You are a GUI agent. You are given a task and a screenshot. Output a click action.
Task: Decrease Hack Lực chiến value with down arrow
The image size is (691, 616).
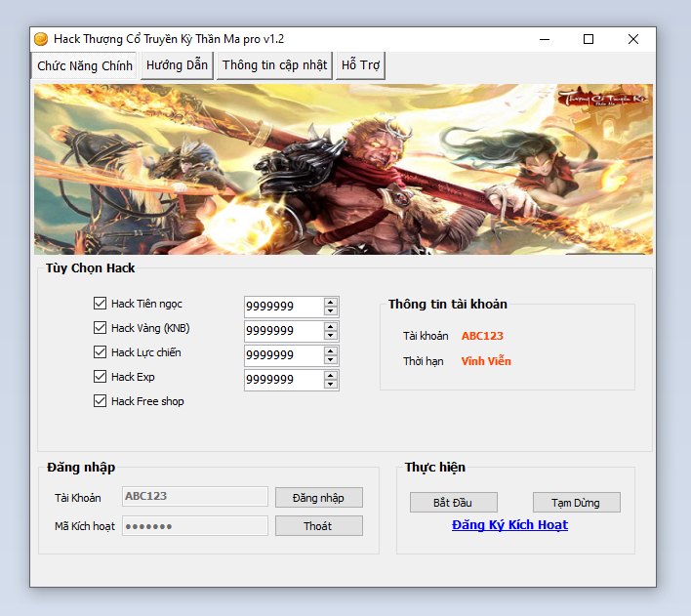(x=331, y=360)
